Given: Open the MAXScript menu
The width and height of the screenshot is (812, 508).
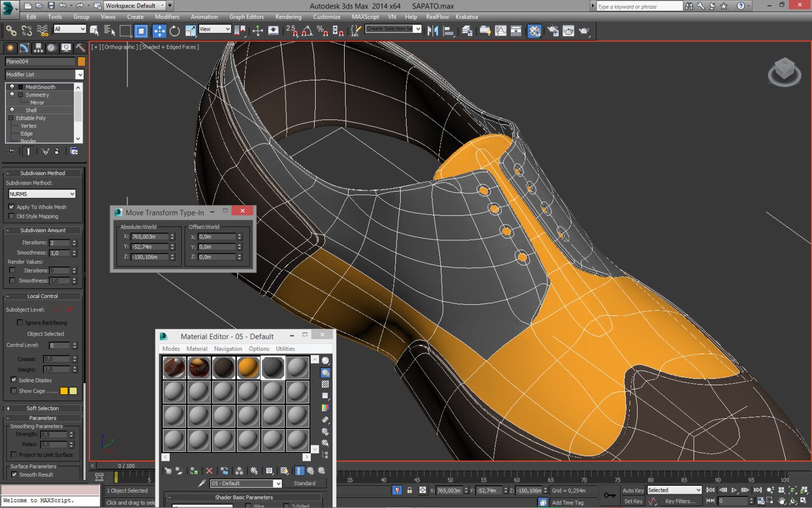Looking at the screenshot, I should pyautogui.click(x=365, y=17).
